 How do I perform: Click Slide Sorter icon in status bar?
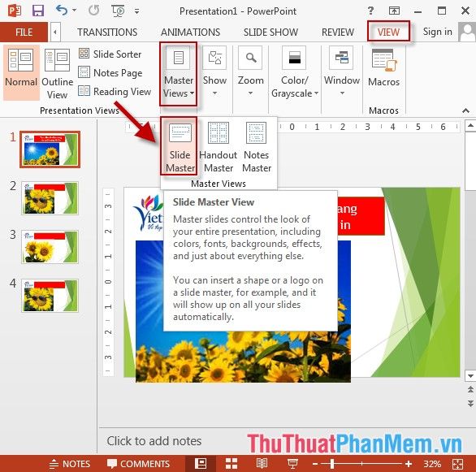(x=232, y=464)
